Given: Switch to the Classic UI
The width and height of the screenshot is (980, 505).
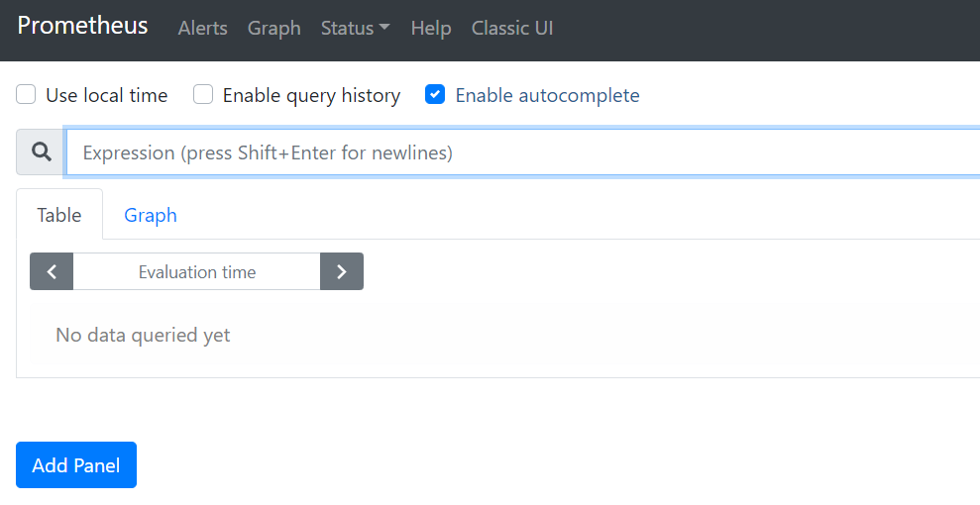Looking at the screenshot, I should 512,28.
